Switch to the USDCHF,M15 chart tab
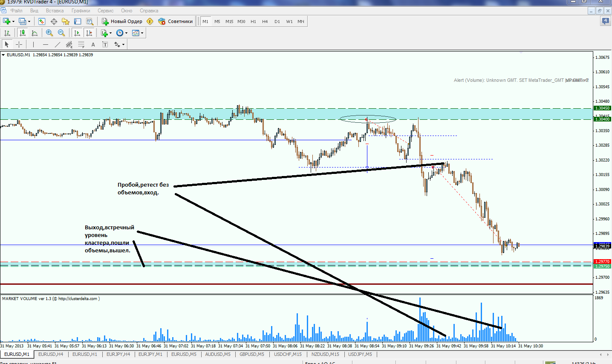The height and width of the screenshot is (364, 612). point(288,354)
